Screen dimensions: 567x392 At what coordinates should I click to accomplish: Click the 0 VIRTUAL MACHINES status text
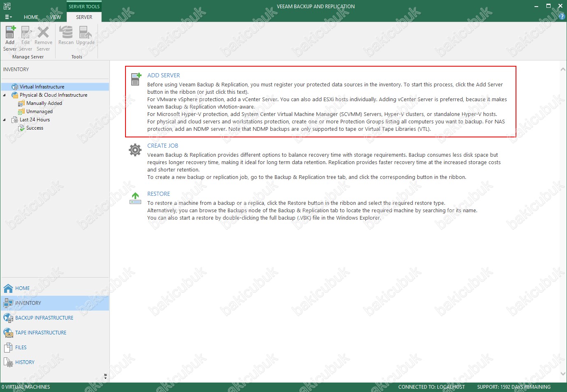(26, 387)
